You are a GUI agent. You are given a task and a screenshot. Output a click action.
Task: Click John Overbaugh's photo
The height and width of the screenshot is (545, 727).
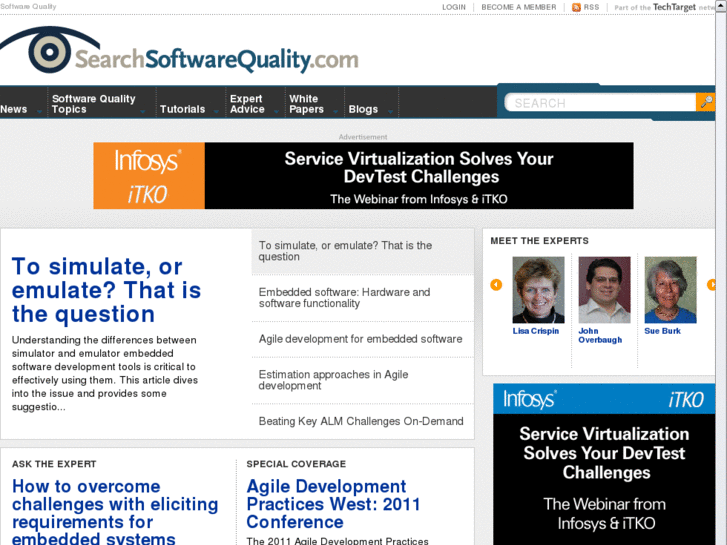point(605,290)
